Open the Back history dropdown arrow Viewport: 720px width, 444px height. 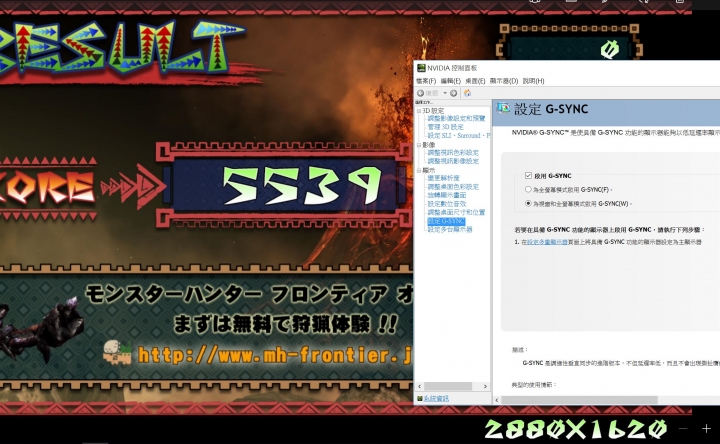(x=444, y=93)
